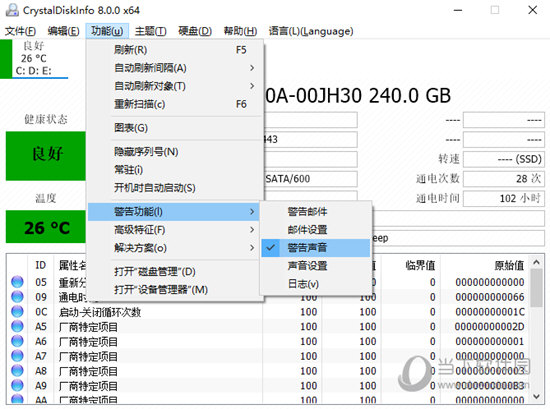Viewport: 550px width, 409px height.
Task: Click the scroll down arrow of attribute list
Action: click(x=536, y=396)
